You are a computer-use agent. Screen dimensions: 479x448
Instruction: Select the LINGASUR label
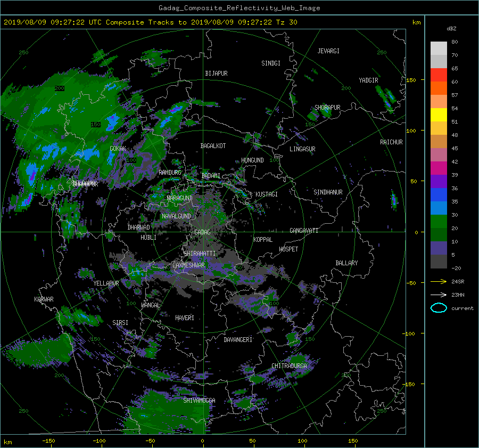(x=302, y=149)
